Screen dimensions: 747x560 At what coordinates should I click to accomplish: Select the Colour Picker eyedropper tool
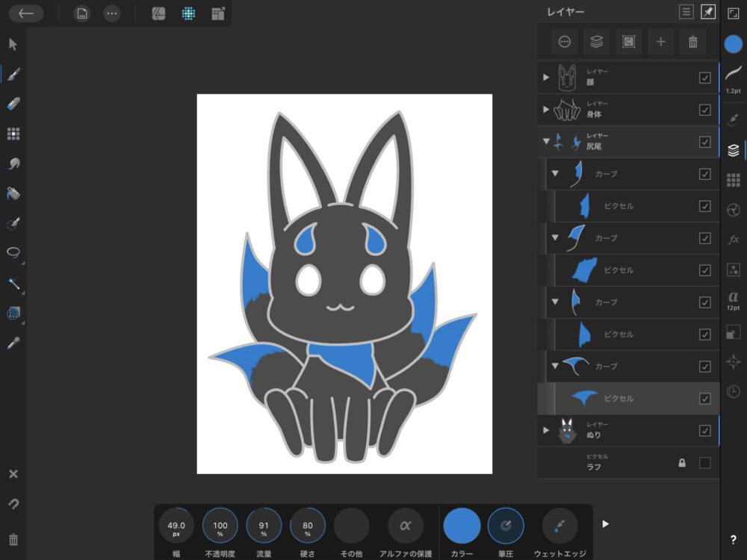[13, 343]
